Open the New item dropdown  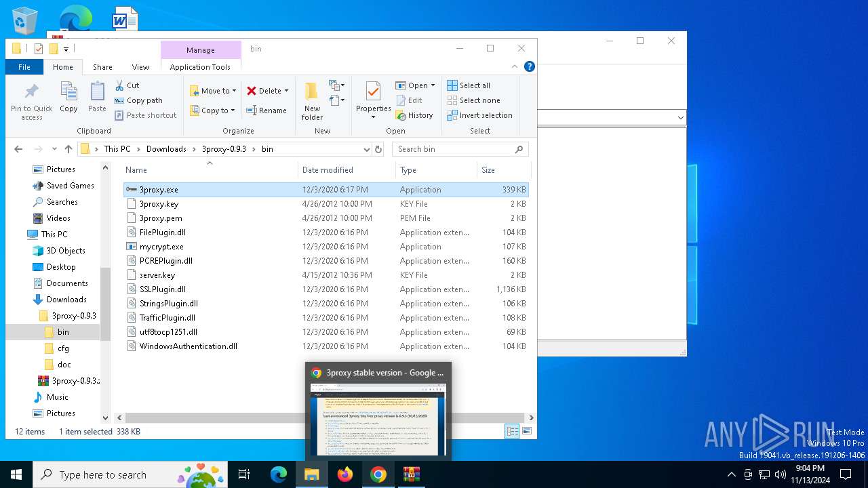pos(337,85)
